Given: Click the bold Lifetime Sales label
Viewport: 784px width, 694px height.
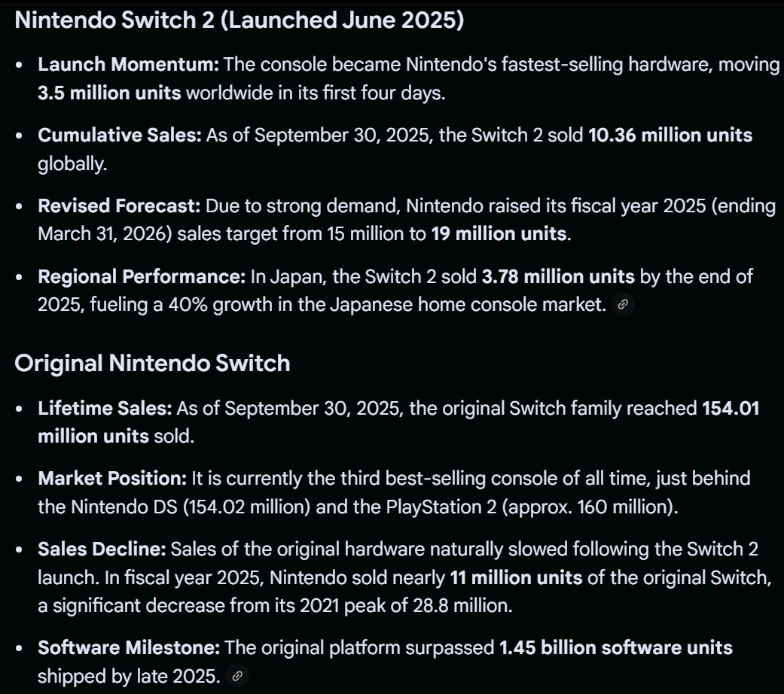Looking at the screenshot, I should coord(105,408).
